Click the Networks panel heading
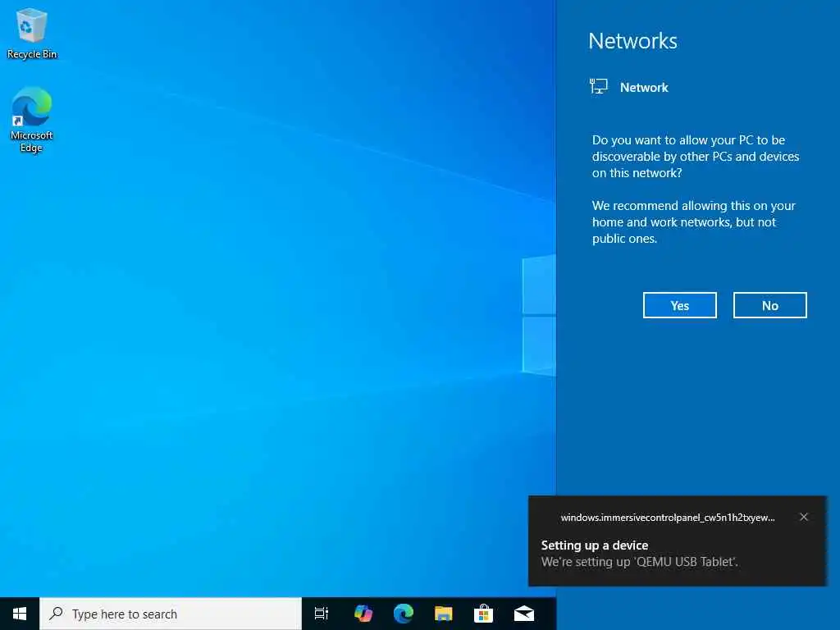The image size is (840, 630). [632, 41]
